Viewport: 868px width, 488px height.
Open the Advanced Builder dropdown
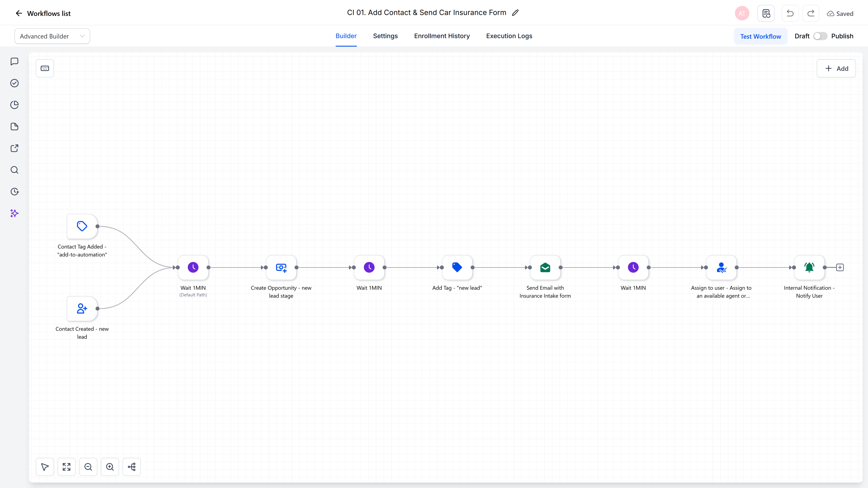coord(52,36)
